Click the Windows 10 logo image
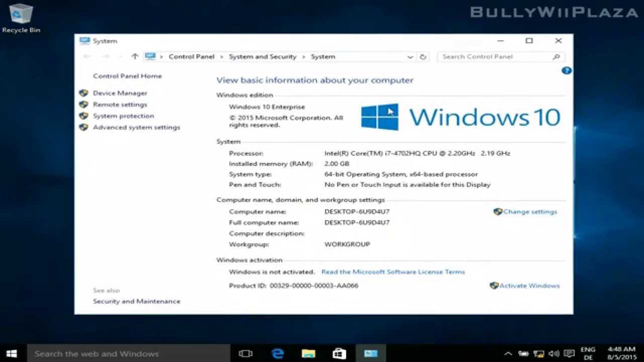644x362 pixels. (x=460, y=117)
